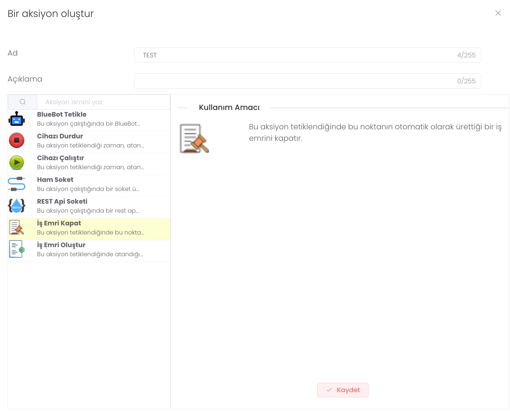The image size is (510, 420).
Task: Choose the REST Api Soketi action title
Action: 62,202
